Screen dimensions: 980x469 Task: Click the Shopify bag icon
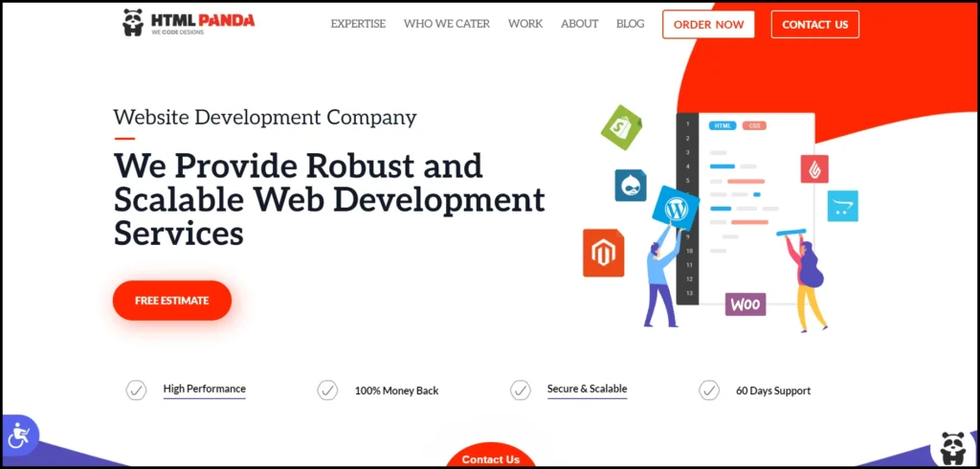tap(622, 127)
